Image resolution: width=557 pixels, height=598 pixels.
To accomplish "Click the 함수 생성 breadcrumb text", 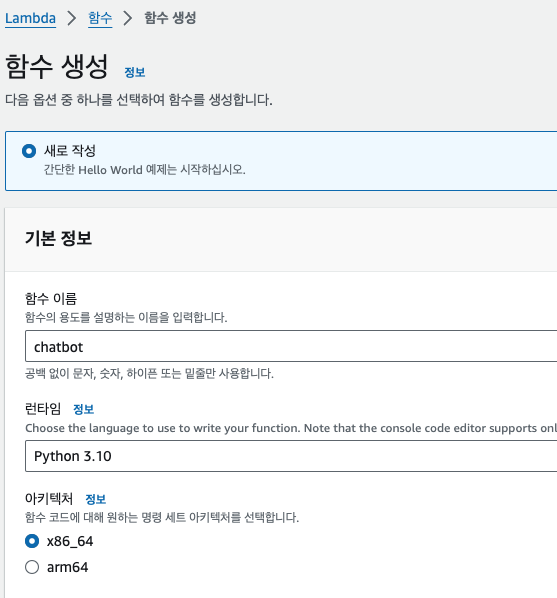I will coord(170,18).
